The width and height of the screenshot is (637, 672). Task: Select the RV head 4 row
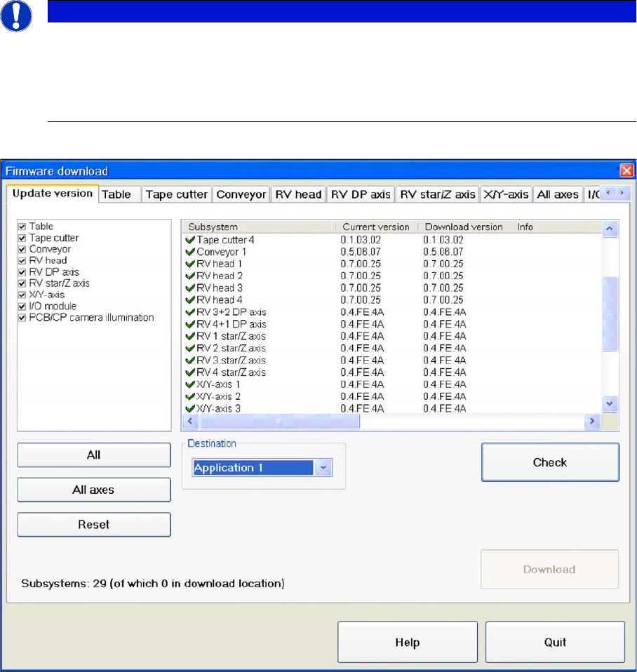(x=391, y=300)
